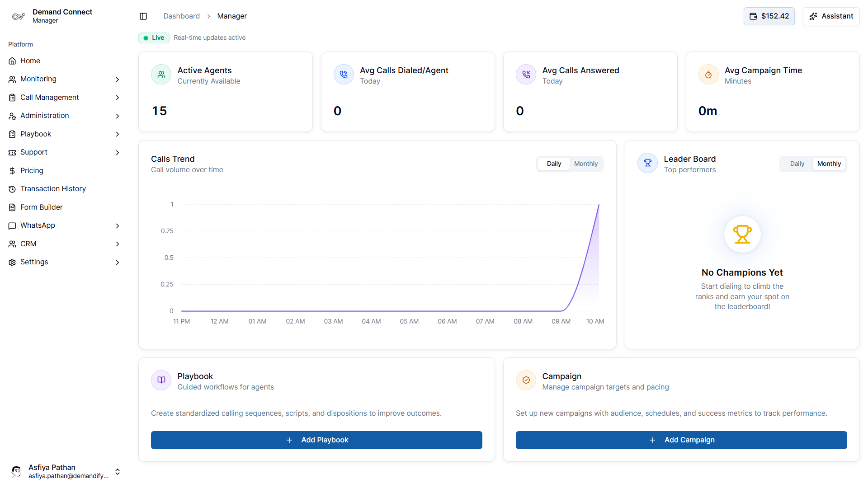Screen dimensions: 868x488
Task: Select the Daily toggle in Calls Trend
Action: [x=553, y=164]
